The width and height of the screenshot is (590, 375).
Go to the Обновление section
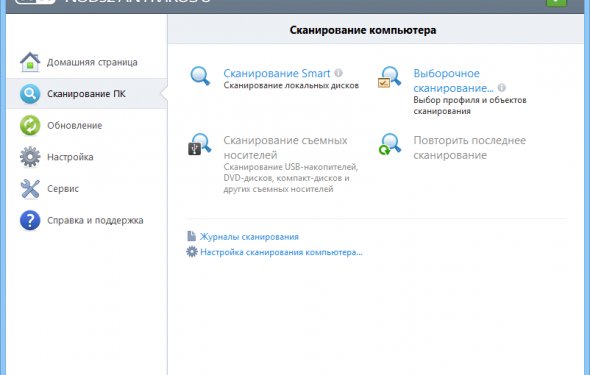click(x=75, y=125)
